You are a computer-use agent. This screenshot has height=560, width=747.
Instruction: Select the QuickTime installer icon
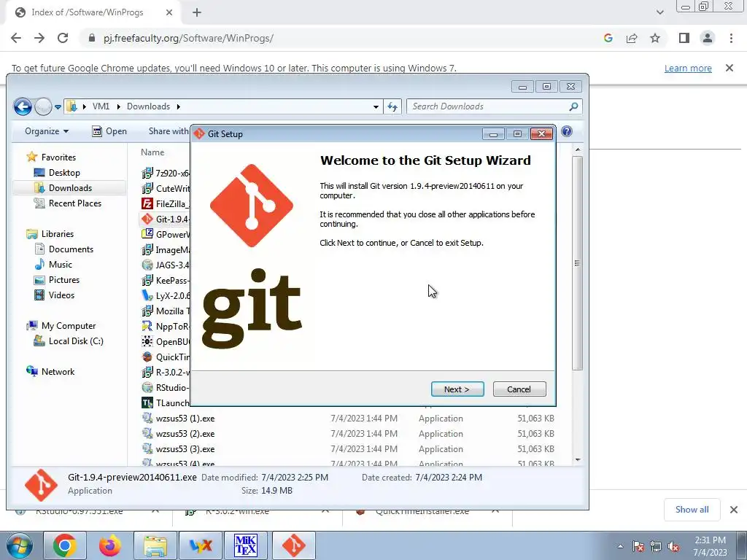click(147, 357)
